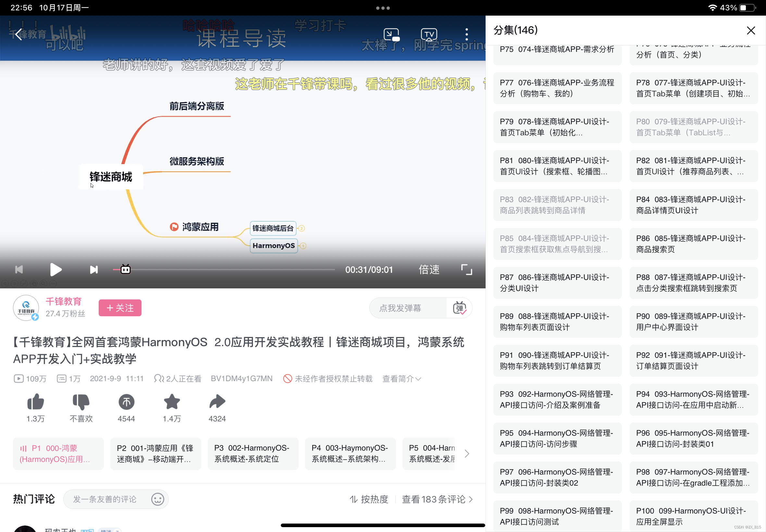
Task: Open episode P86 085 商品搜索页
Action: pos(694,244)
